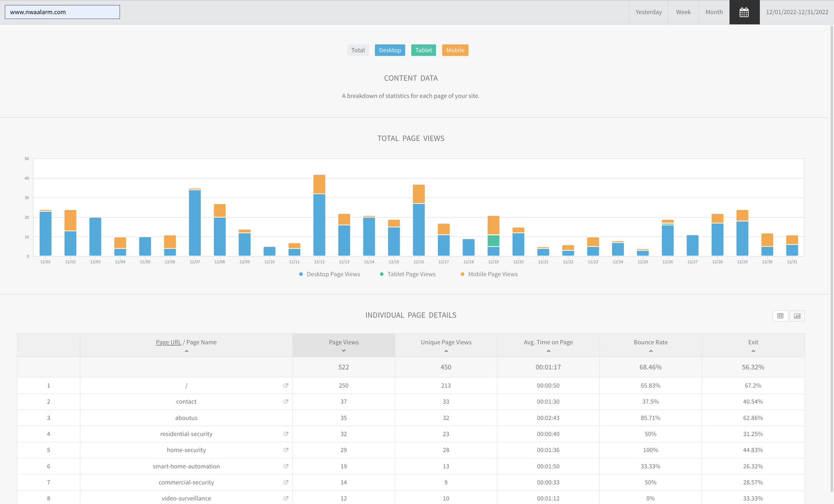Viewport: 834px width, 504px height.
Task: Open the calendar date picker icon
Action: [x=744, y=12]
